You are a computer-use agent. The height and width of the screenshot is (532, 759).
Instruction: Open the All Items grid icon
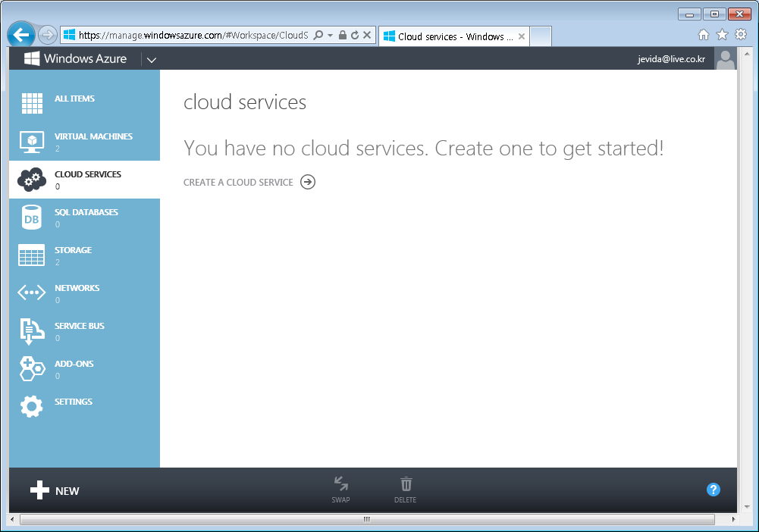click(32, 103)
